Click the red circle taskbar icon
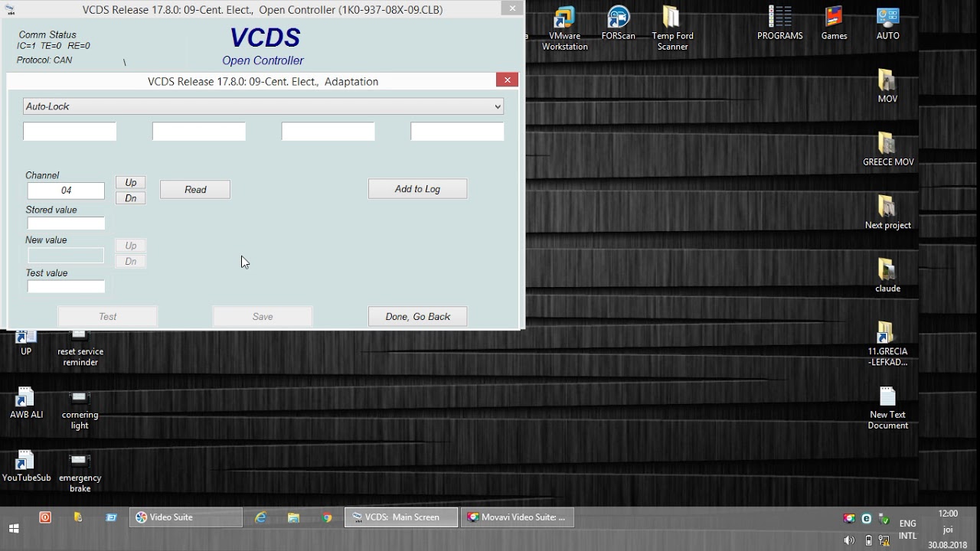The width and height of the screenshot is (980, 551). tap(45, 517)
